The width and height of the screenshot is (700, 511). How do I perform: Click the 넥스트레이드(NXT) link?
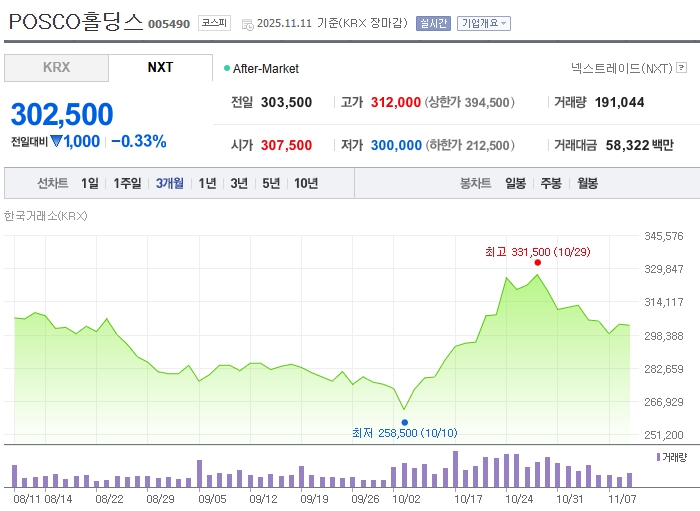[621, 68]
